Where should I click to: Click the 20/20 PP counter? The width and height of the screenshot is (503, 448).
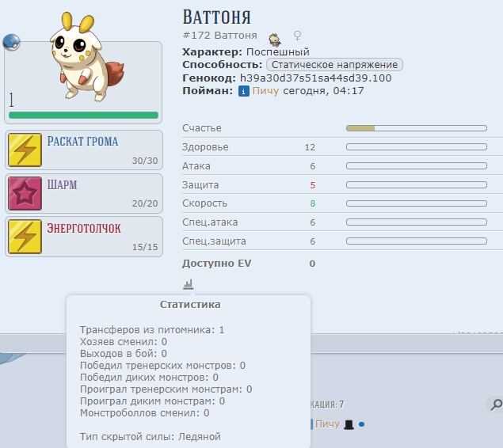[145, 203]
